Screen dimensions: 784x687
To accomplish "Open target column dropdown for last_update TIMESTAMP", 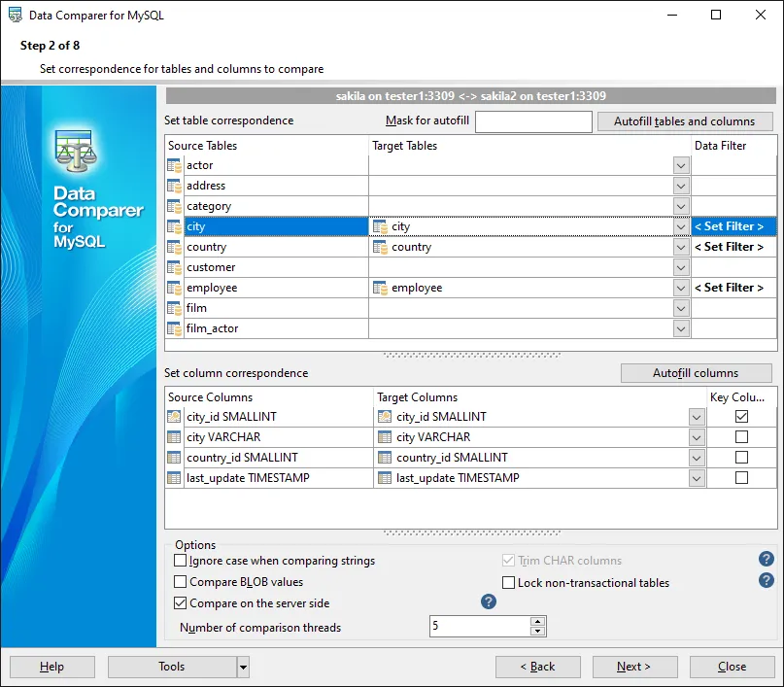I will pyautogui.click(x=697, y=478).
